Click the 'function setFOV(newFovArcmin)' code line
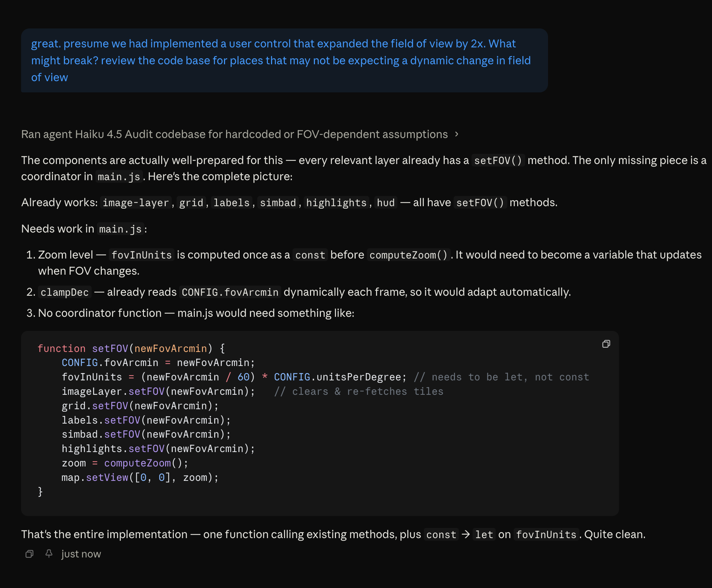712x588 pixels. pyautogui.click(x=131, y=348)
